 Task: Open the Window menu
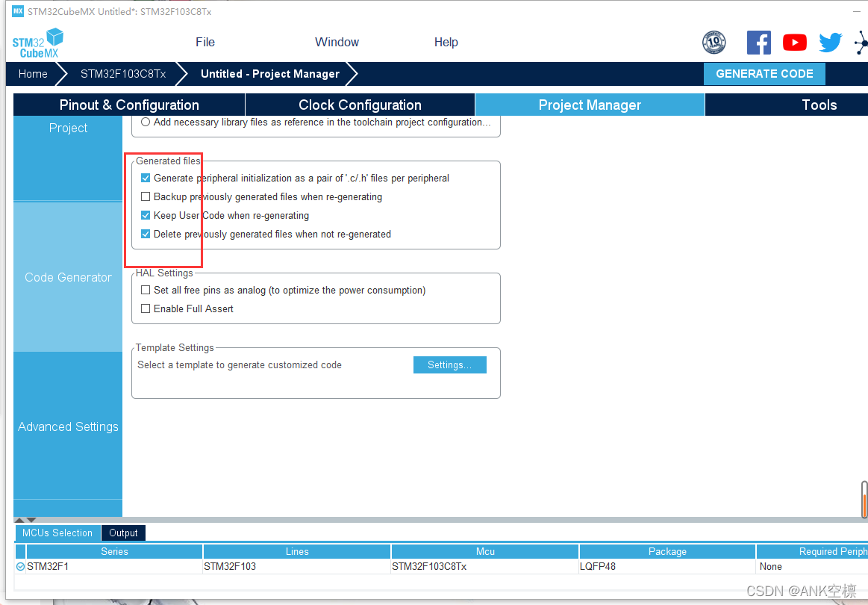[x=337, y=42]
